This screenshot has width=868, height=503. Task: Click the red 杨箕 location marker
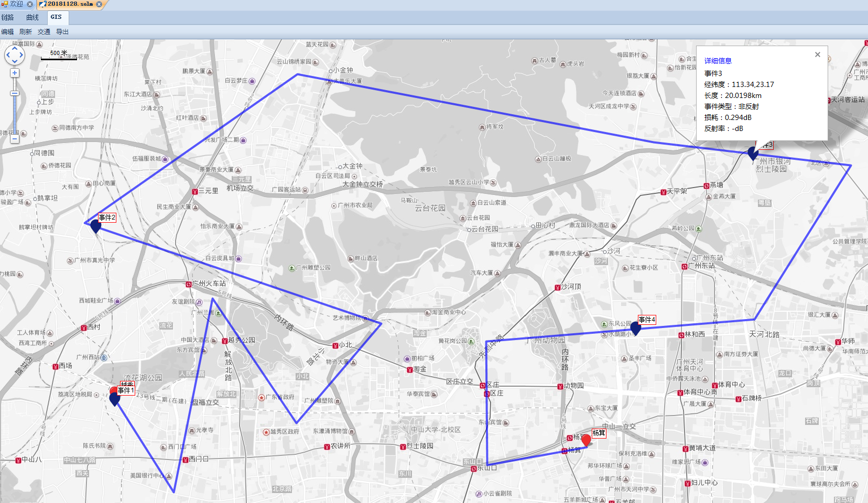586,441
